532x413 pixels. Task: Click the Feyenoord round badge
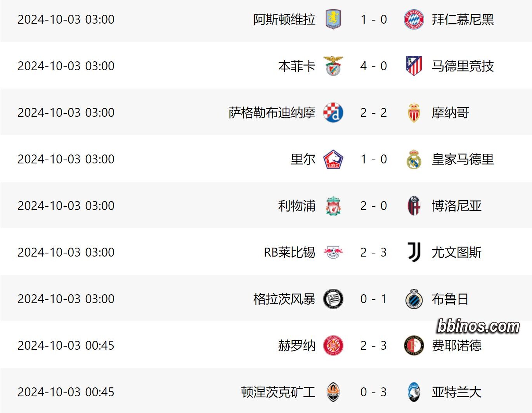(x=414, y=345)
